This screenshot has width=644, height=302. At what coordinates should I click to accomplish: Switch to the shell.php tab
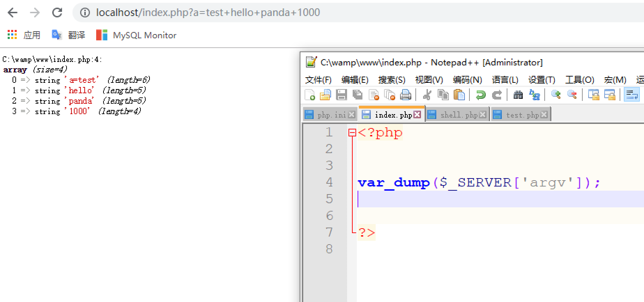point(458,115)
